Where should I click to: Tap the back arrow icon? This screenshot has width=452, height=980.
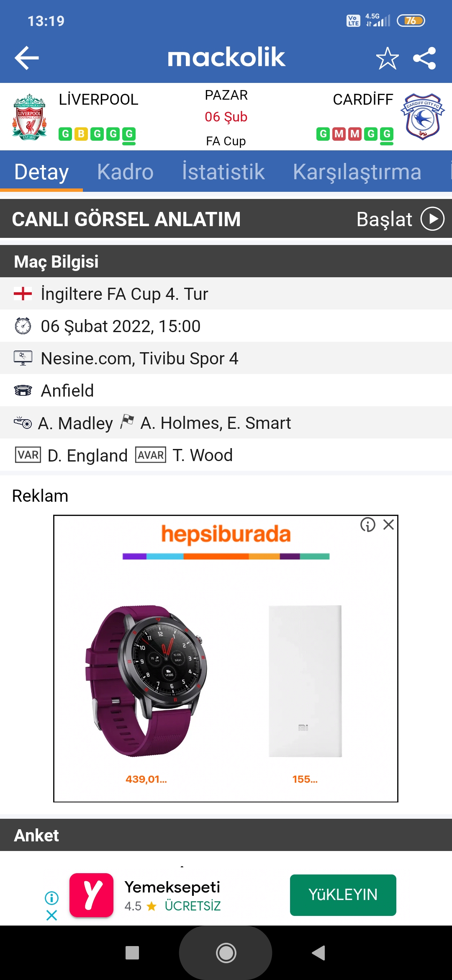point(27,58)
